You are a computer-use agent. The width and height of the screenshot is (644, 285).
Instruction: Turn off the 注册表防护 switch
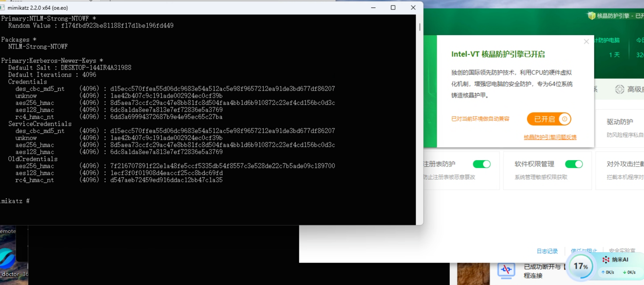pyautogui.click(x=481, y=164)
